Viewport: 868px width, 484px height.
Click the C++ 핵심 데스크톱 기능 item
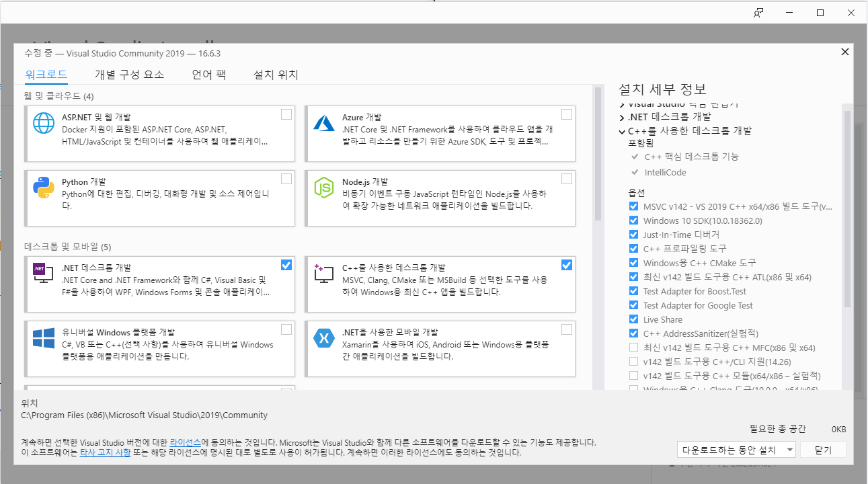[691, 157]
